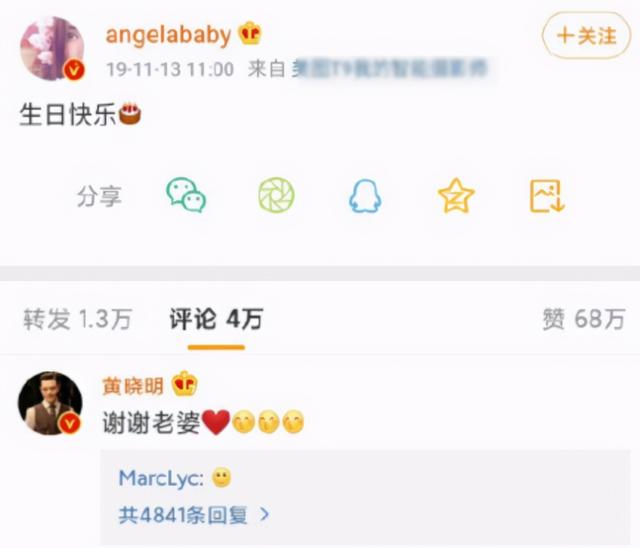Switch to 转发 1.3万 tab
The width and height of the screenshot is (640, 548).
(78, 319)
